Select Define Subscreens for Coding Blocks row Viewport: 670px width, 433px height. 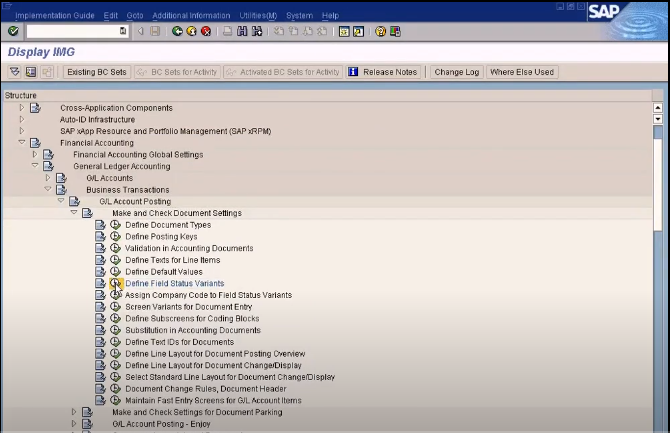(x=192, y=318)
